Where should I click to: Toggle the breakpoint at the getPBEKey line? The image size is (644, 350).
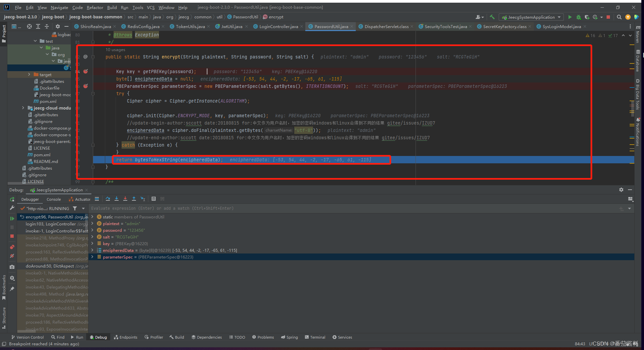click(86, 71)
